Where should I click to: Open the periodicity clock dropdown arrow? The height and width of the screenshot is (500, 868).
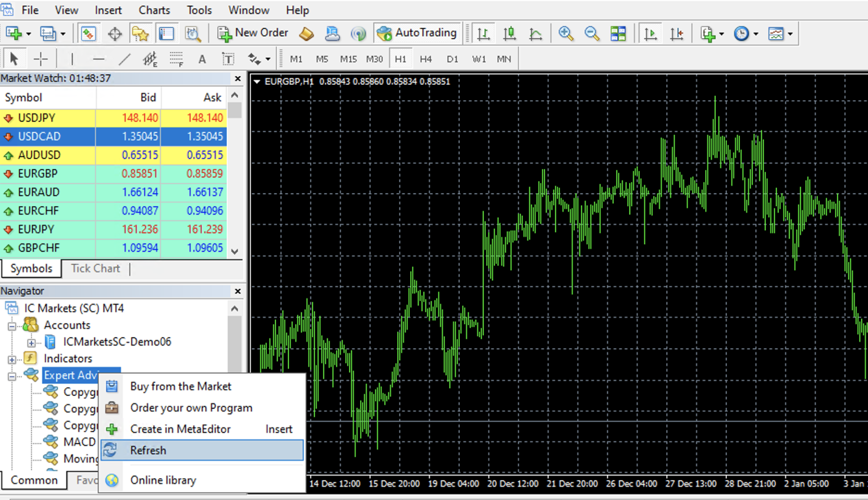point(756,34)
